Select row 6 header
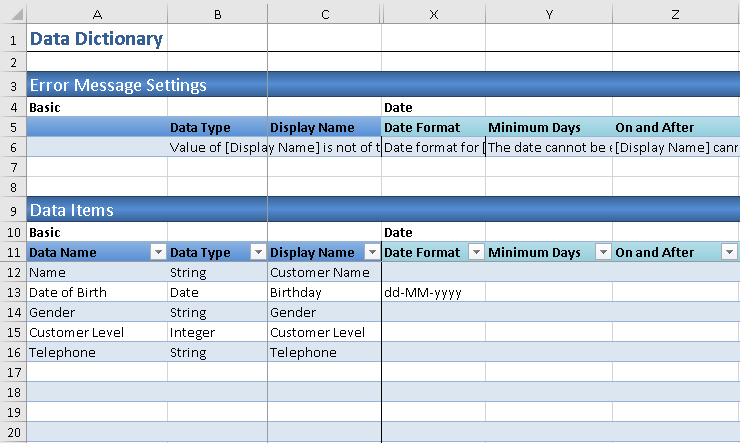This screenshot has width=740, height=443. (13, 147)
